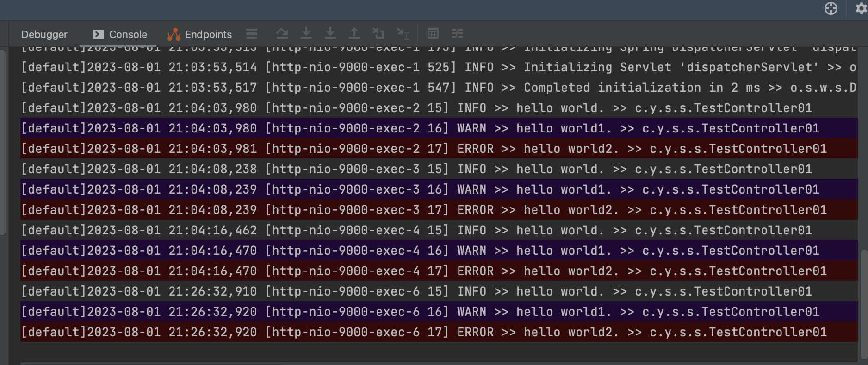The image size is (868, 365).
Task: Click the Step Out up-arrow icon
Action: click(x=354, y=33)
